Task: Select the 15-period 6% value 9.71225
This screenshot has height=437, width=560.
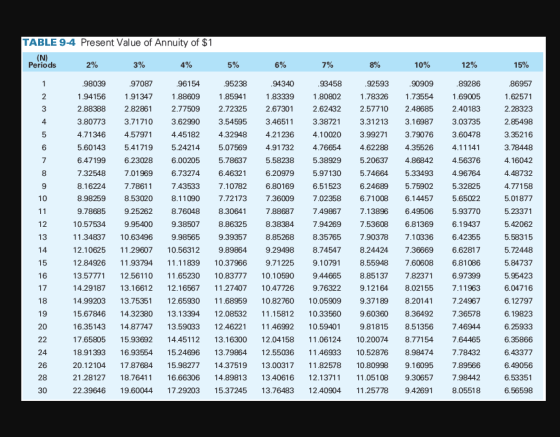Action: [x=280, y=263]
